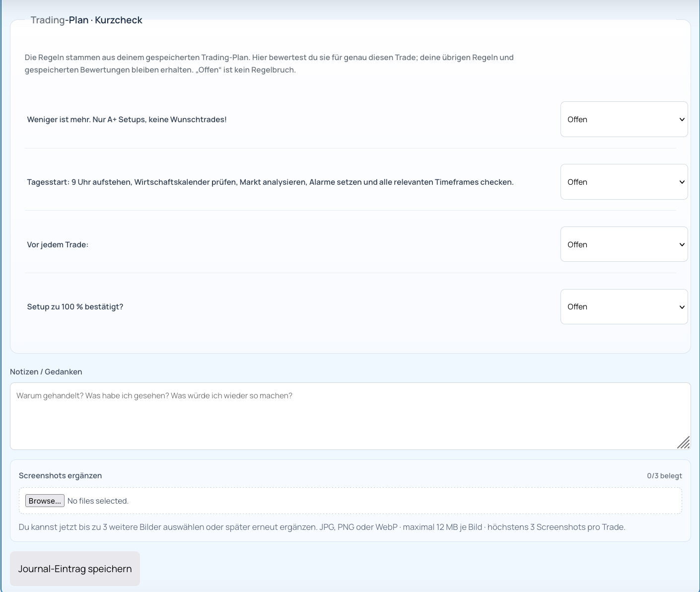700x592 pixels.
Task: Click the 'Trading-Plan · Kurzcheck' title
Action: [86, 20]
